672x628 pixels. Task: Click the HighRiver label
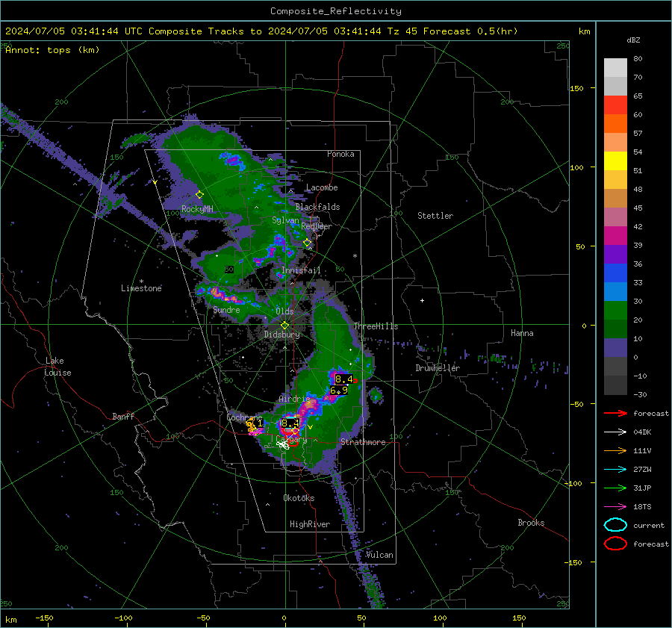309,524
